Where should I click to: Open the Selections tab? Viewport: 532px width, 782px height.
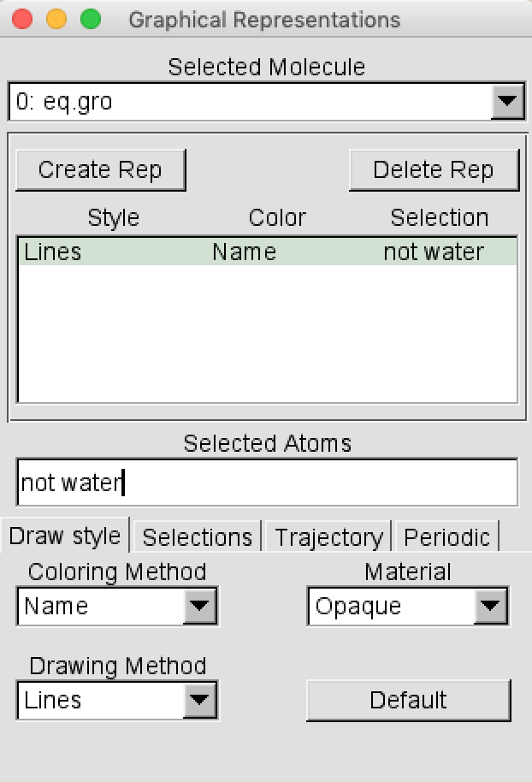pos(198,537)
